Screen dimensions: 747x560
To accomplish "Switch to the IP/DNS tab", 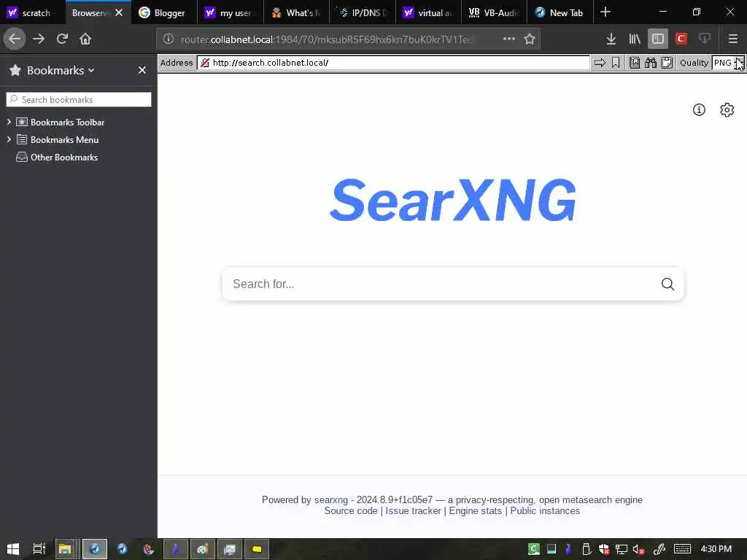I will [x=362, y=12].
